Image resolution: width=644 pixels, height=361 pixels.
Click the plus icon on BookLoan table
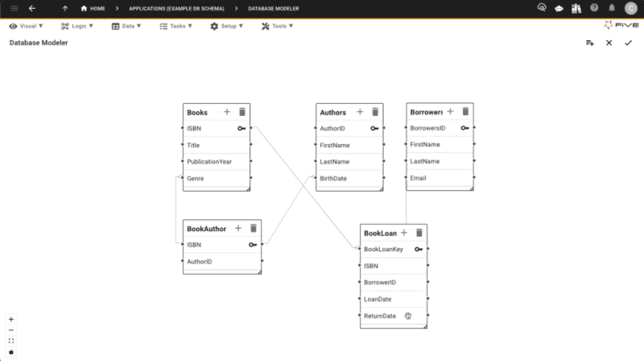pos(404,233)
